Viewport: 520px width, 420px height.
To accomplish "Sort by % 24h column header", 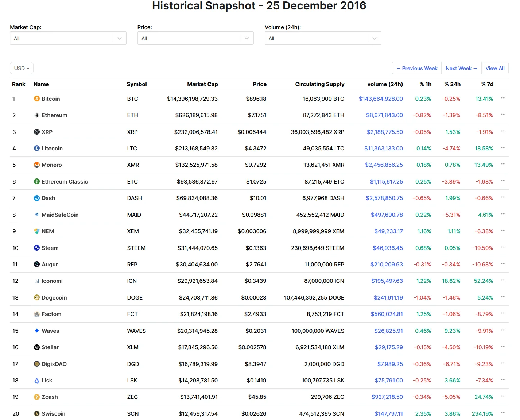I will (453, 84).
